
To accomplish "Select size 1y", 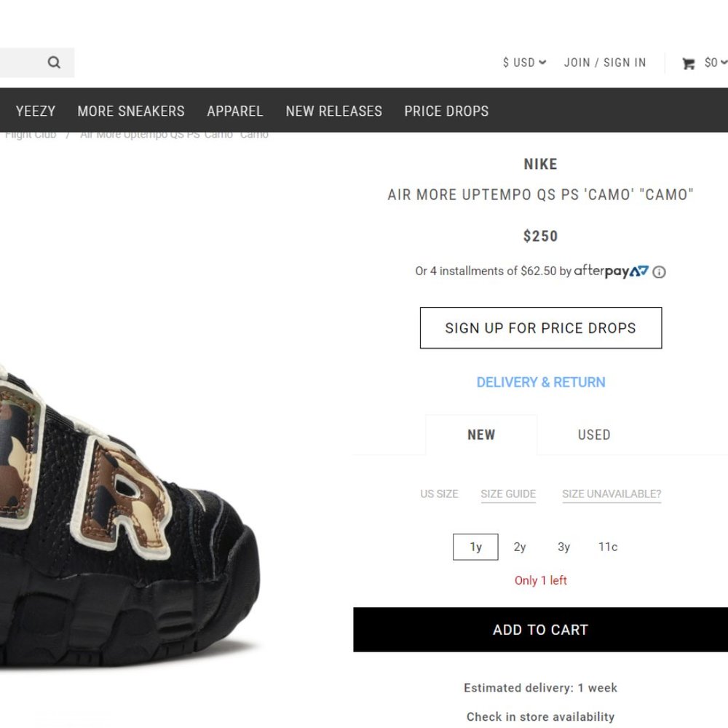I will tap(475, 547).
